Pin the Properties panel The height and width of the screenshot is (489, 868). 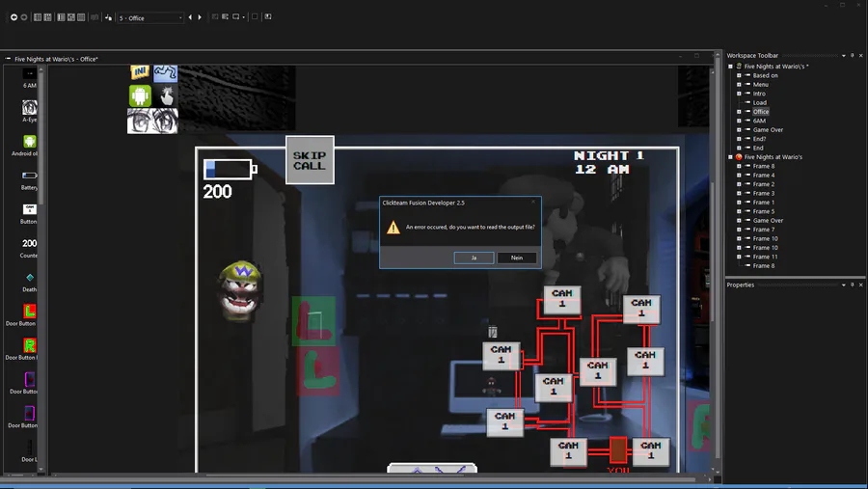tap(852, 285)
